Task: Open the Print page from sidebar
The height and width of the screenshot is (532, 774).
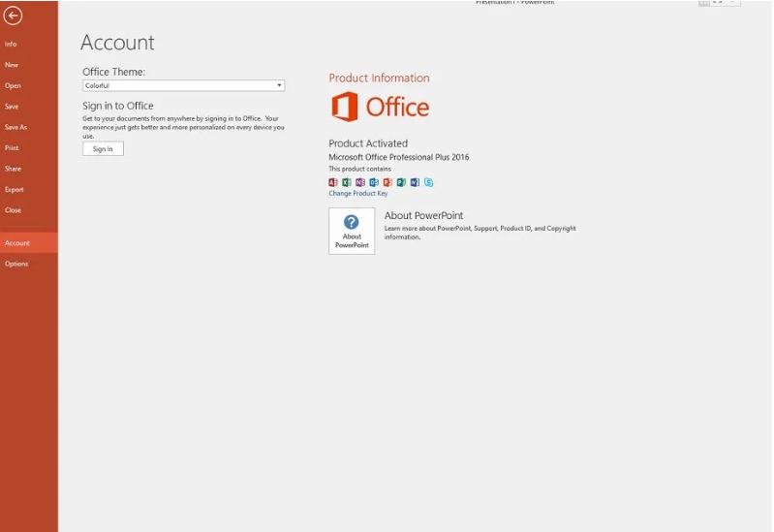Action: [12, 148]
